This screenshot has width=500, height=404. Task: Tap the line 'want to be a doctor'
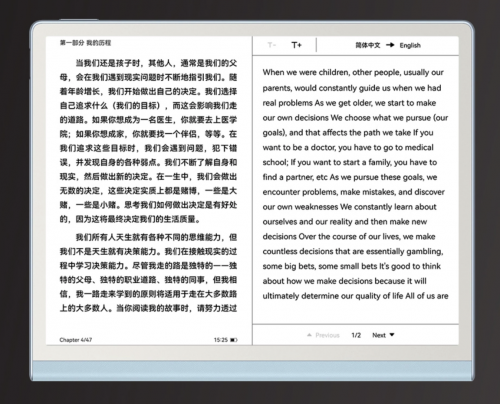click(x=348, y=147)
